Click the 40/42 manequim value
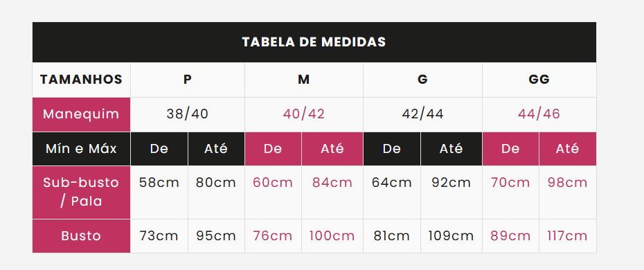Screen dimensions: 644x270 (304, 114)
